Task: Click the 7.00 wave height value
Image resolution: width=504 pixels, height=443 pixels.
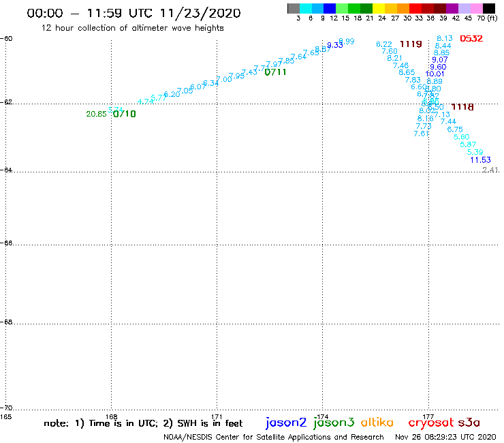Action: click(224, 79)
